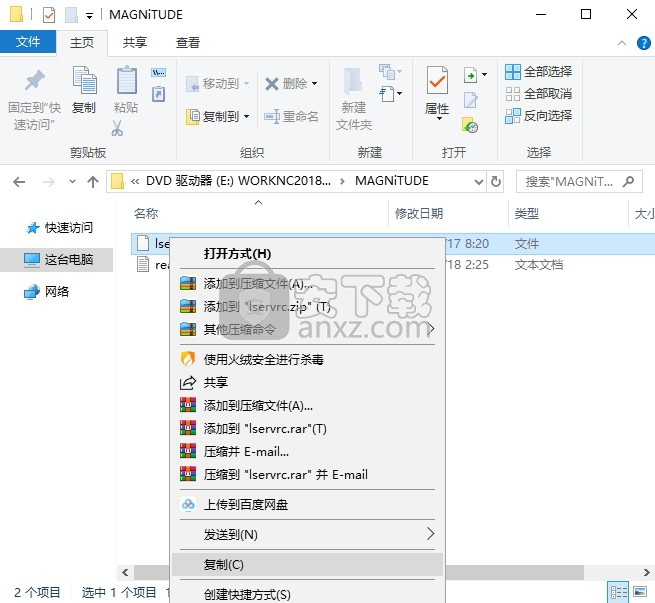Click Invert selection (反向选择)
Image resolution: width=655 pixels, height=603 pixels.
[538, 116]
